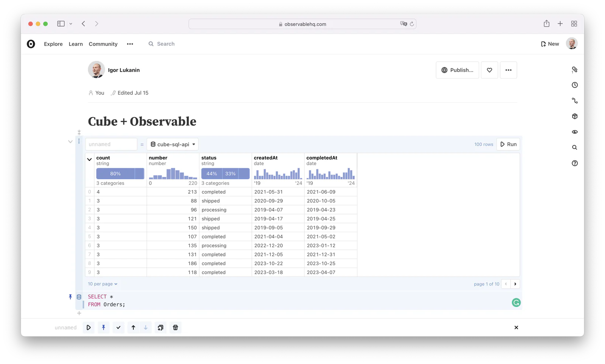Click the Grammarly icon in editor

[x=516, y=302]
